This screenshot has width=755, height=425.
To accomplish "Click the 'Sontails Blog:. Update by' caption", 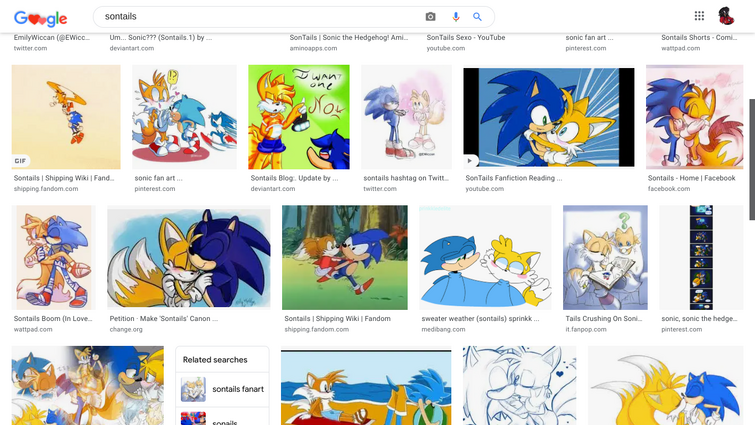I will [294, 178].
